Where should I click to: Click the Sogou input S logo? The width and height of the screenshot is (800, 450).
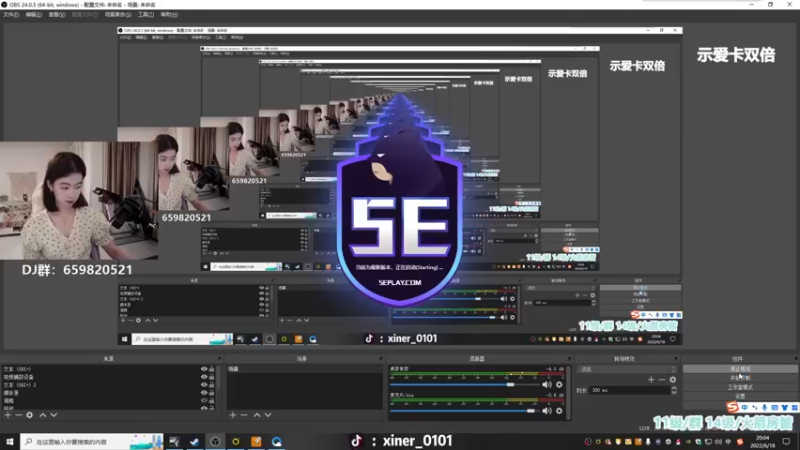point(733,407)
